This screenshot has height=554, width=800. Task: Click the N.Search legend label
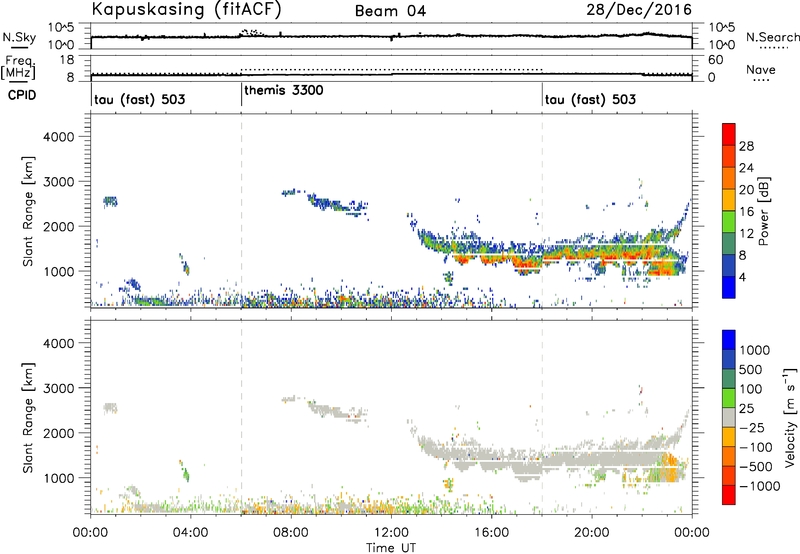(x=773, y=37)
